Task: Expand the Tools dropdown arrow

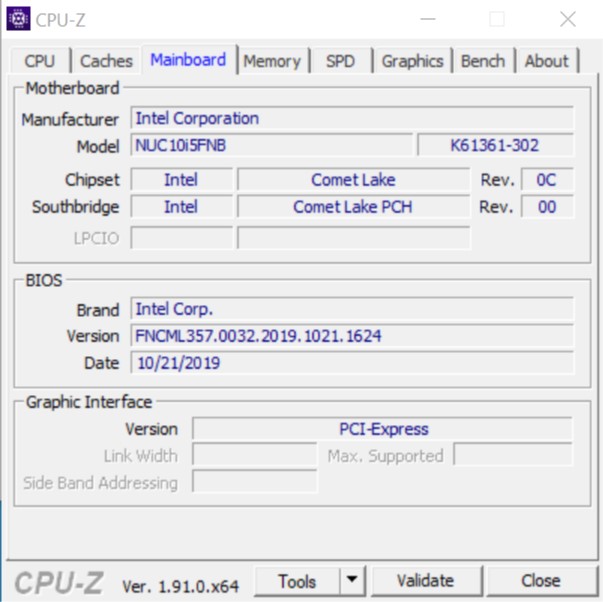Action: coord(352,579)
